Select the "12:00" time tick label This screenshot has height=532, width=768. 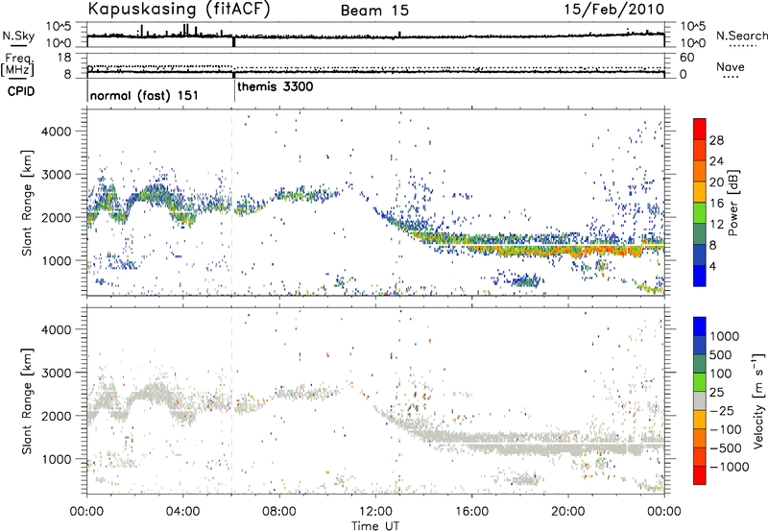(x=375, y=512)
